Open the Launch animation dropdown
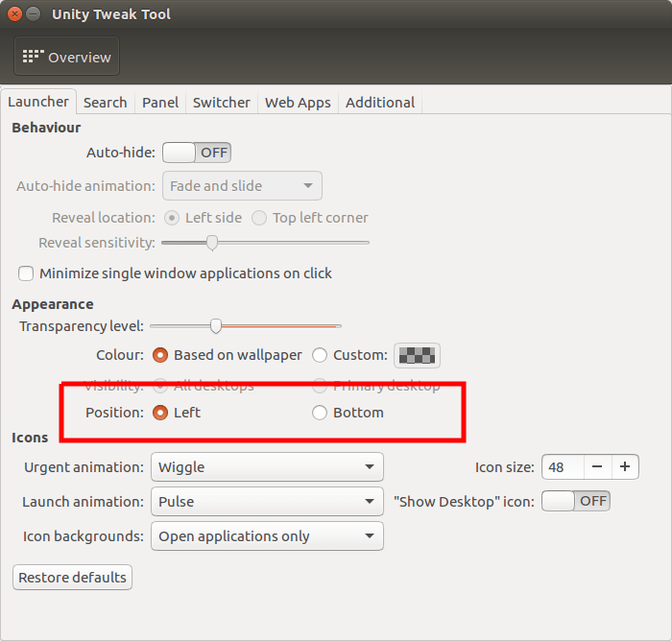The width and height of the screenshot is (672, 641). (268, 501)
